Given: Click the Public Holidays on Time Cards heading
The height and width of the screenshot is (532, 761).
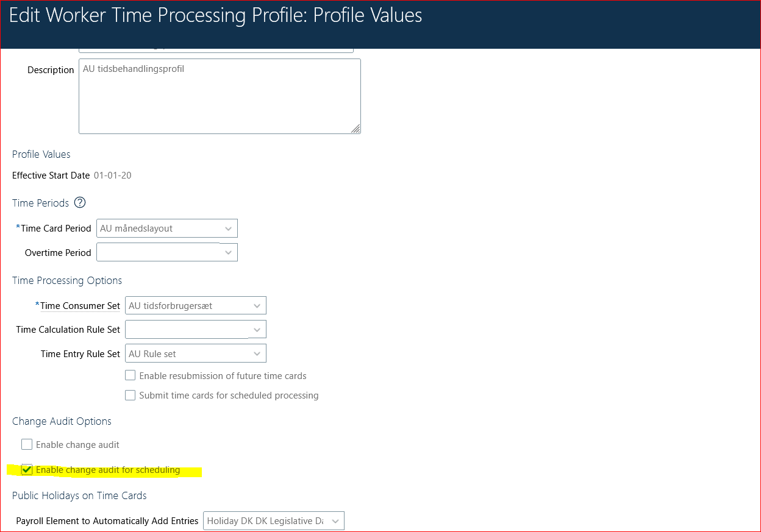Looking at the screenshot, I should pyautogui.click(x=79, y=495).
